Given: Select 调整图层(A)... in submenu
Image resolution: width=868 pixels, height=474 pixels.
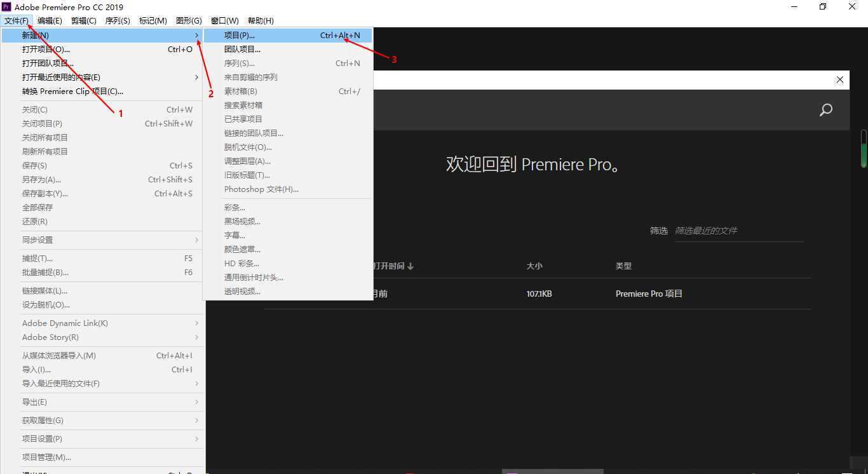Looking at the screenshot, I should (x=288, y=161).
